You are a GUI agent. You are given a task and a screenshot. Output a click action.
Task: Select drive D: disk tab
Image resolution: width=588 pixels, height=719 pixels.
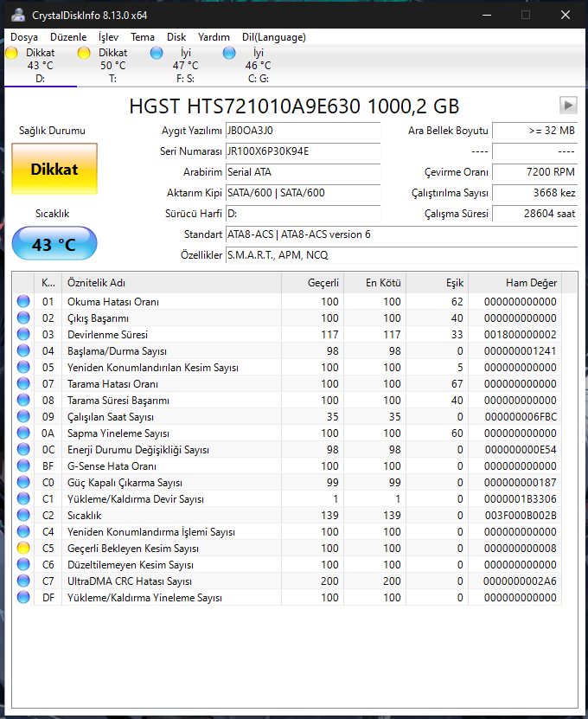[41, 66]
